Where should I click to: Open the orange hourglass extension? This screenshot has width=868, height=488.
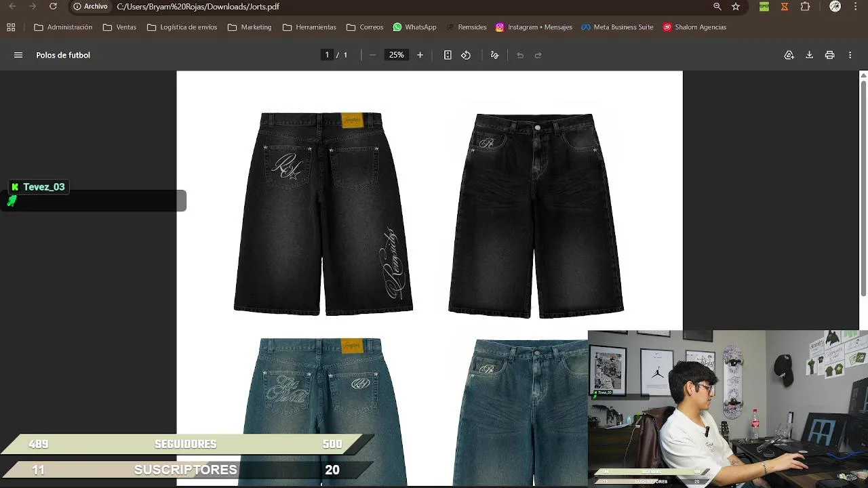pyautogui.click(x=785, y=6)
